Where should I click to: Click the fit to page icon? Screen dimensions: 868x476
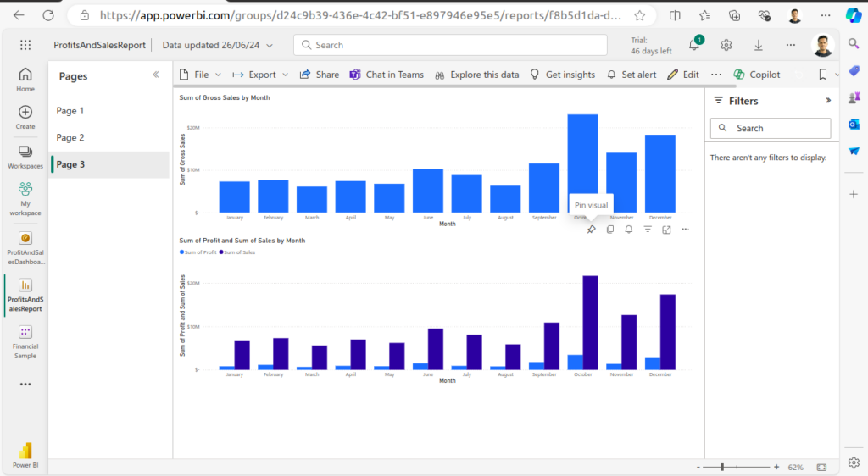coord(821,467)
